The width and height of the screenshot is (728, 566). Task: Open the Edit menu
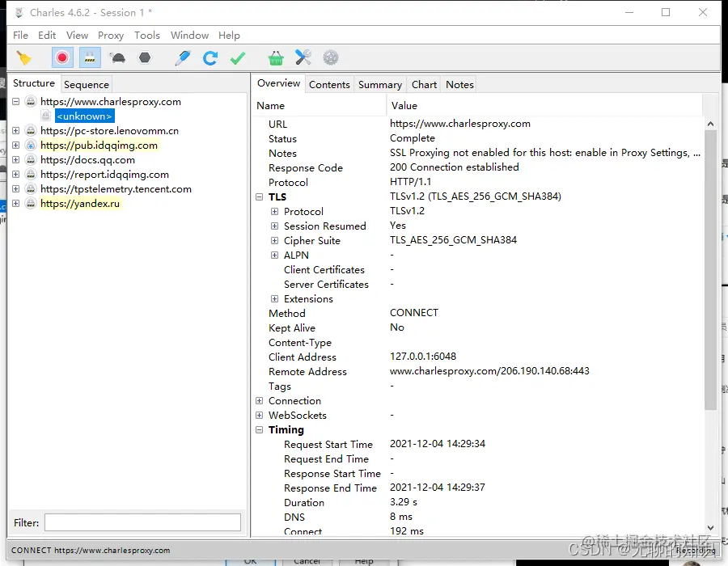pyautogui.click(x=47, y=36)
